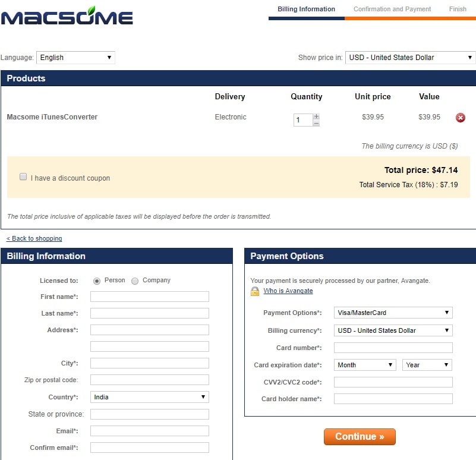Open the 'Who is Avangate' link
This screenshot has width=476, height=460.
(x=288, y=291)
